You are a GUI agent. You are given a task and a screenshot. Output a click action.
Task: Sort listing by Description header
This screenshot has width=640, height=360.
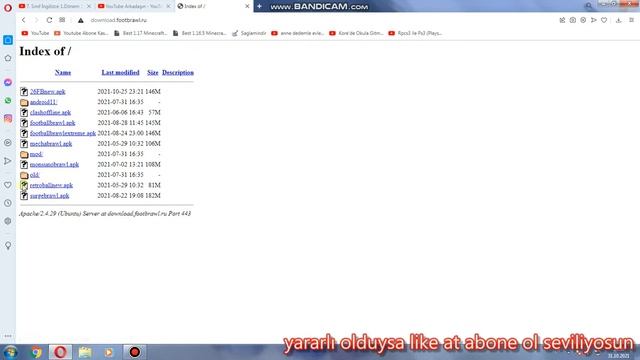click(x=178, y=73)
